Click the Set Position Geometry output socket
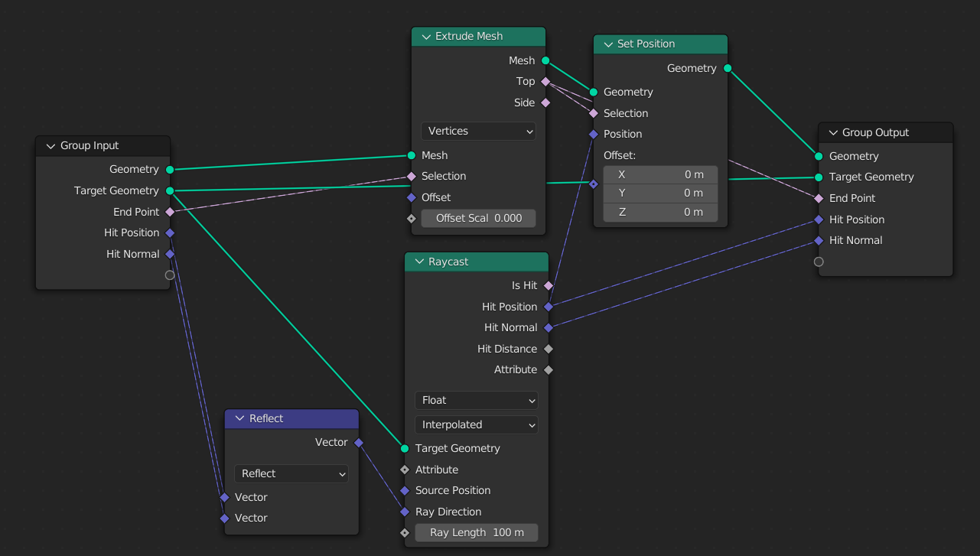The image size is (980, 556). (x=728, y=68)
